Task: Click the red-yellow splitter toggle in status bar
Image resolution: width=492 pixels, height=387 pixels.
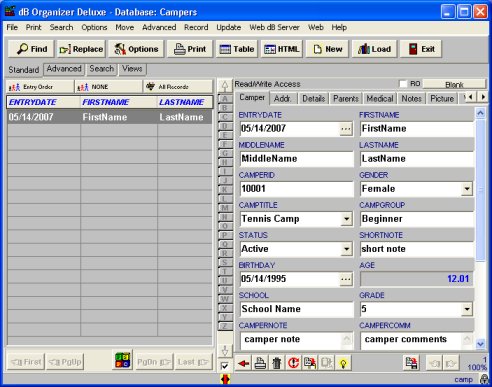Action: coord(225,379)
